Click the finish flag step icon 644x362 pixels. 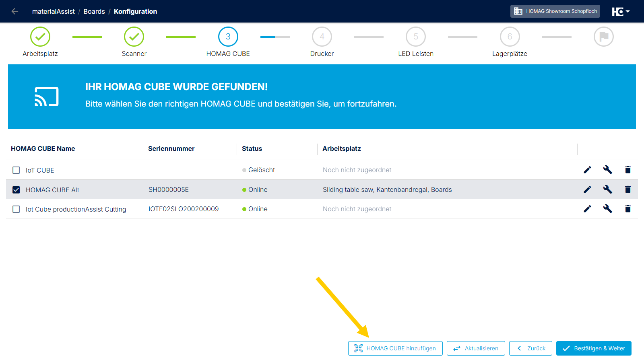[x=603, y=37]
